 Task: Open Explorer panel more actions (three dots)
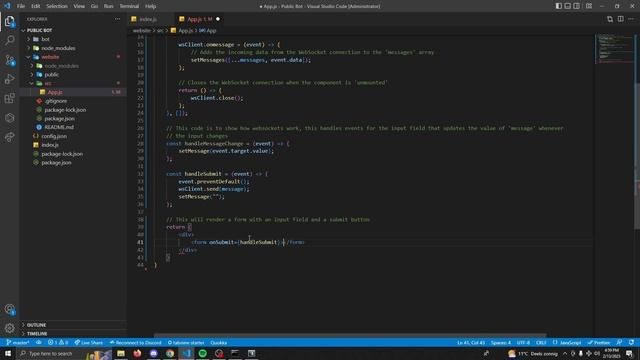pos(118,19)
